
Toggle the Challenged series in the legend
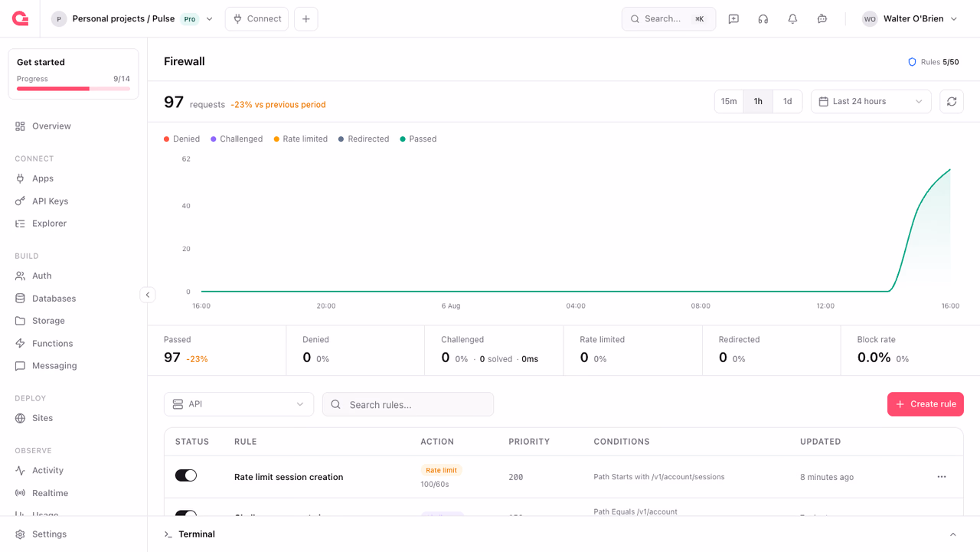click(237, 139)
